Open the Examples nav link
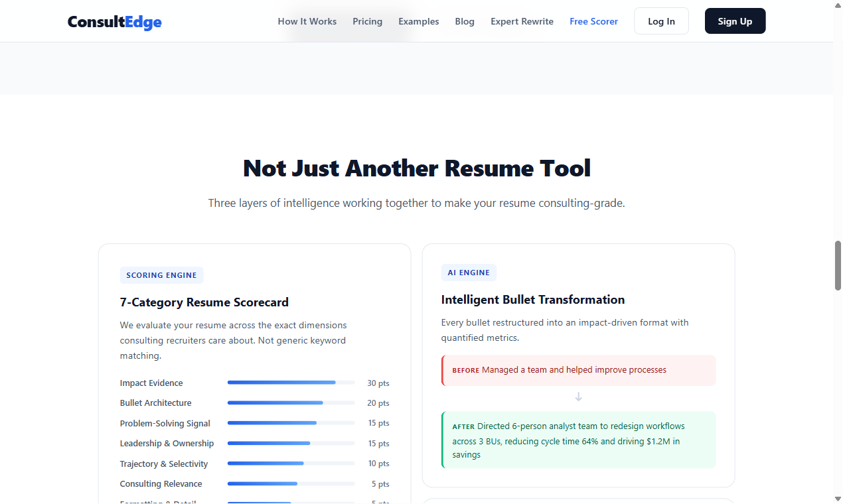843x504 pixels. click(x=418, y=21)
